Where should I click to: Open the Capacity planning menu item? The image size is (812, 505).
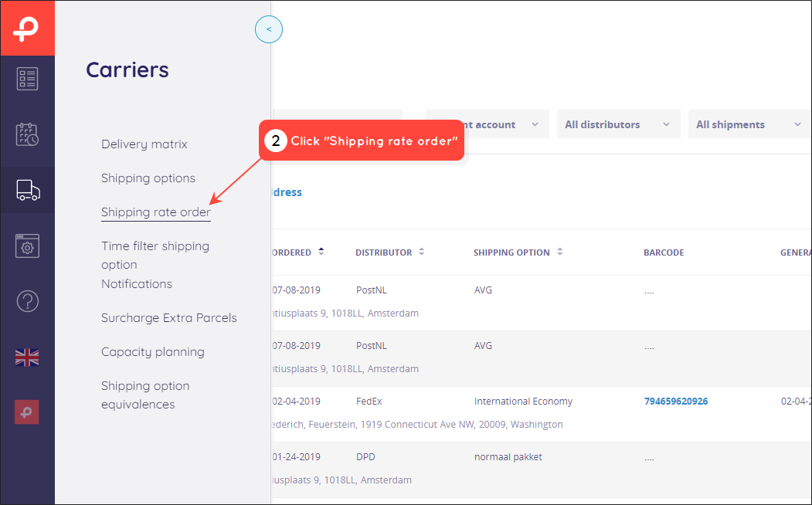coord(153,352)
